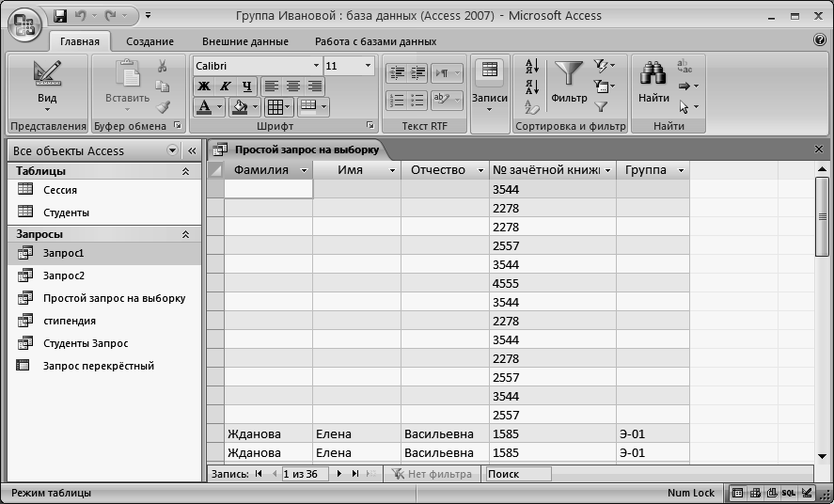Open the Go To arrow dropdown
The height and width of the screenshot is (504, 834).
coord(689,87)
